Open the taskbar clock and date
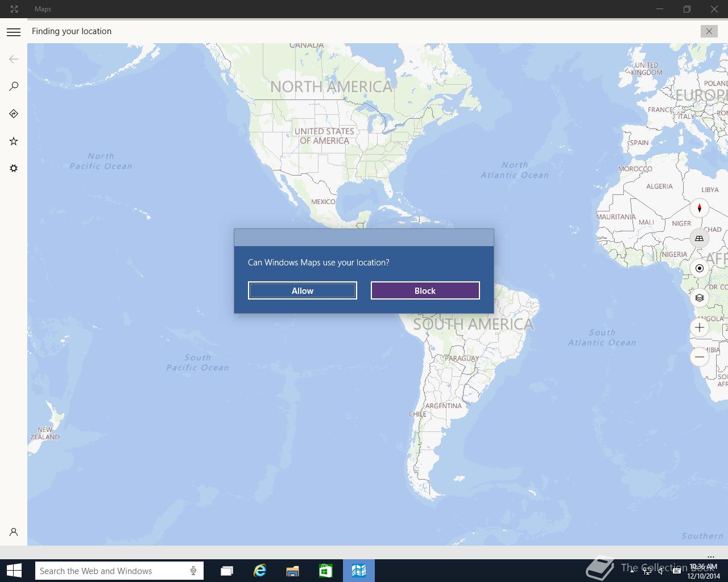 tap(704, 571)
